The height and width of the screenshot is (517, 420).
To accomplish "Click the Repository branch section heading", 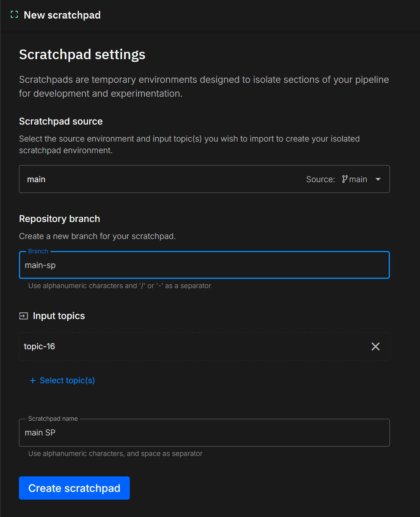I will pyautogui.click(x=60, y=219).
